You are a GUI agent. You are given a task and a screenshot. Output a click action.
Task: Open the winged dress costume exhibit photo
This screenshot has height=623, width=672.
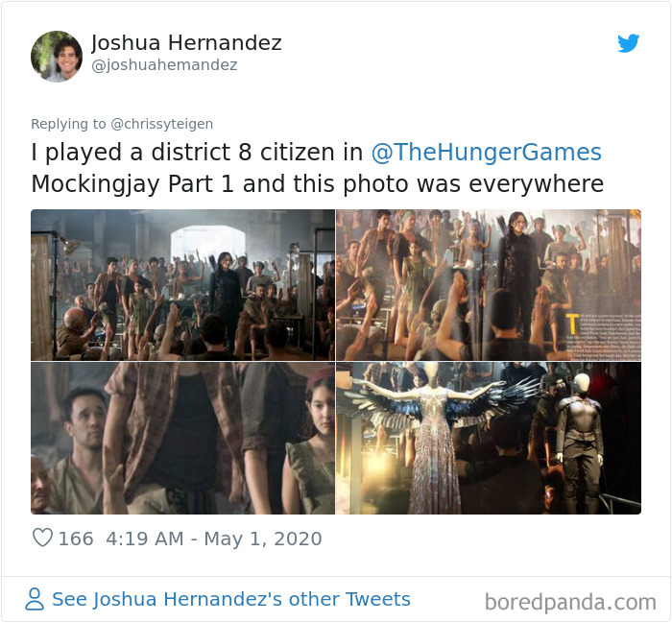point(489,439)
